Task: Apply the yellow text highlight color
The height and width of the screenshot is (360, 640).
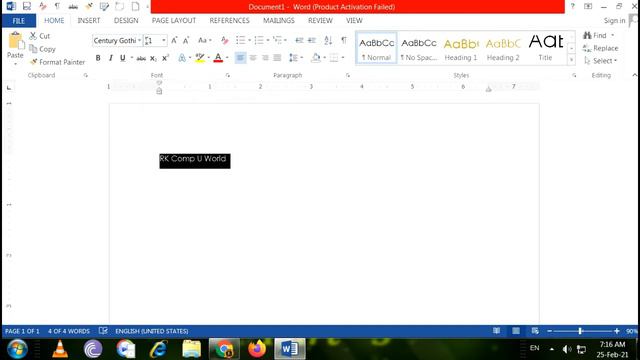Action: 200,58
